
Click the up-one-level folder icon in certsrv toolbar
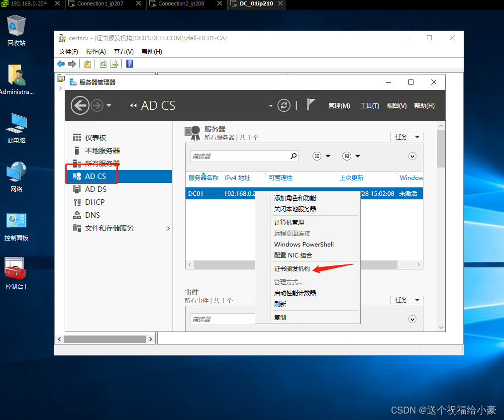pyautogui.click(x=88, y=64)
